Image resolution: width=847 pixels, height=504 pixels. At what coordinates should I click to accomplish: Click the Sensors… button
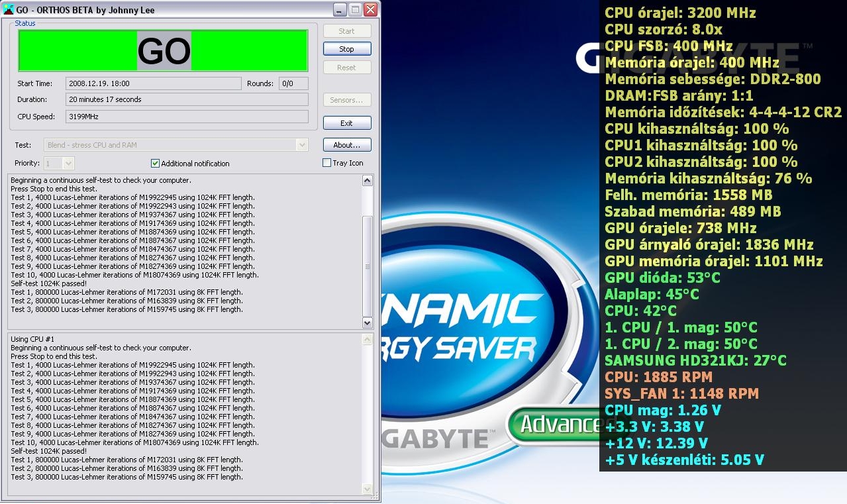[347, 100]
